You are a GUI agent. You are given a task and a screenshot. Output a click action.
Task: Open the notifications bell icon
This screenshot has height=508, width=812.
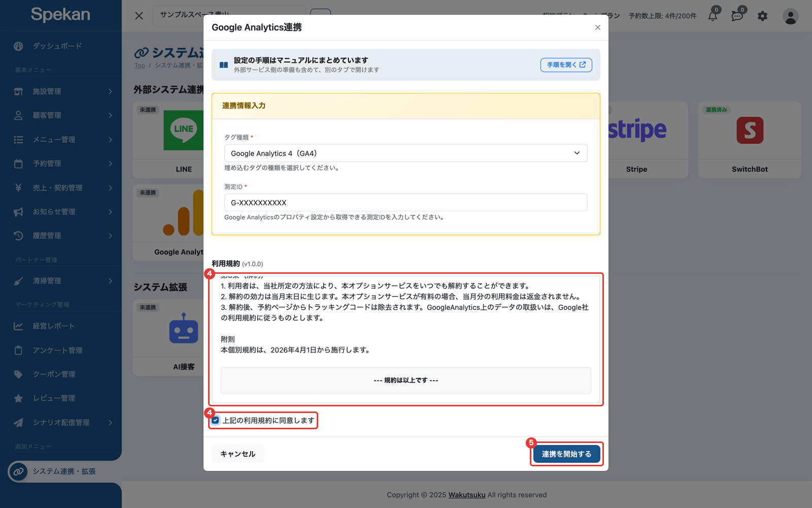pos(713,16)
